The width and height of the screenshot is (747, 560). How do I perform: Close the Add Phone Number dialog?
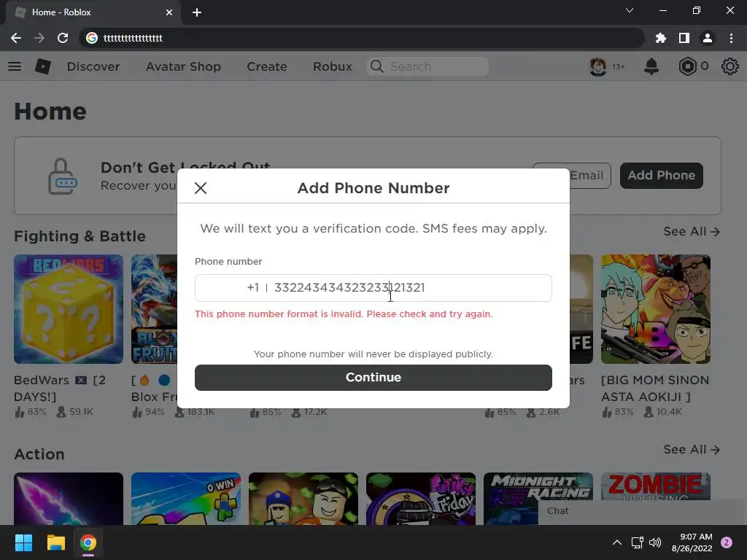(x=201, y=188)
